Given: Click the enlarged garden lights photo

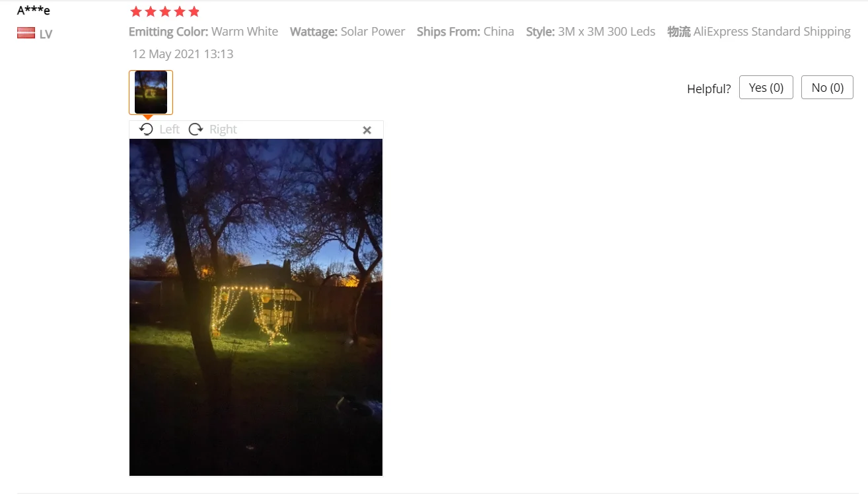Looking at the screenshot, I should coord(256,307).
